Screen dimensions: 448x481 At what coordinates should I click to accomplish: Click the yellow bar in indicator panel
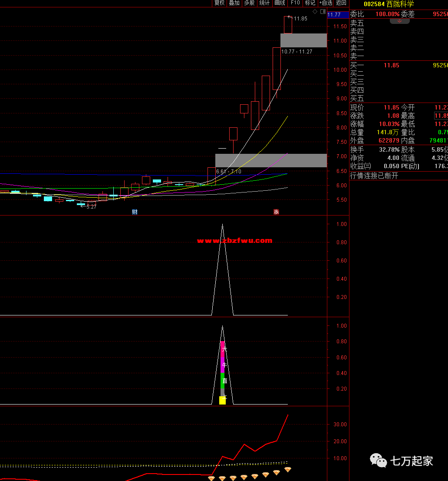(x=222, y=400)
